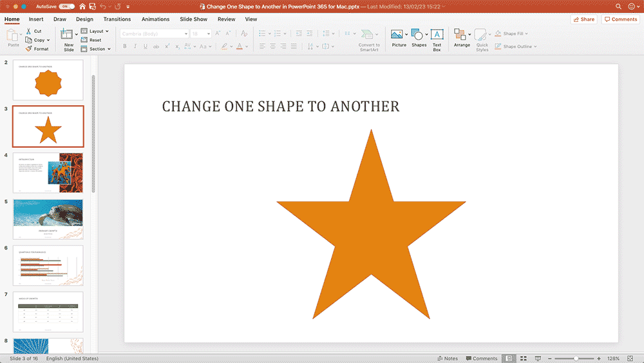
Task: Toggle the AutoSave switch
Action: 66,6
